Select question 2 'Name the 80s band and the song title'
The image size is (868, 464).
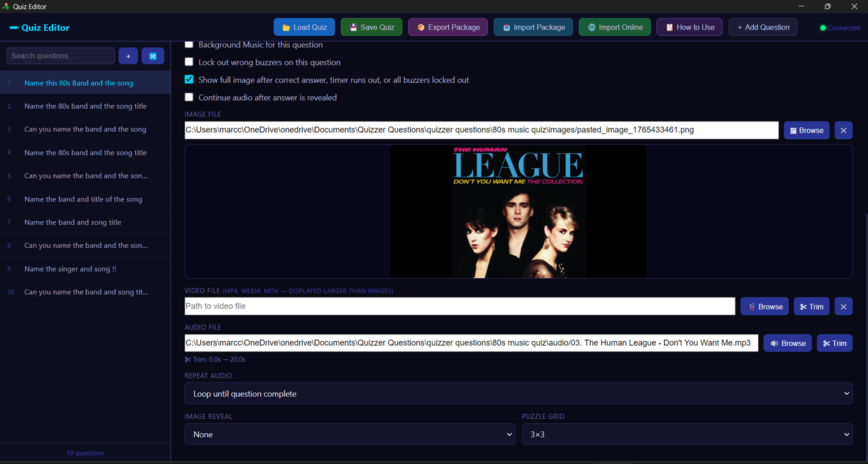(x=85, y=106)
